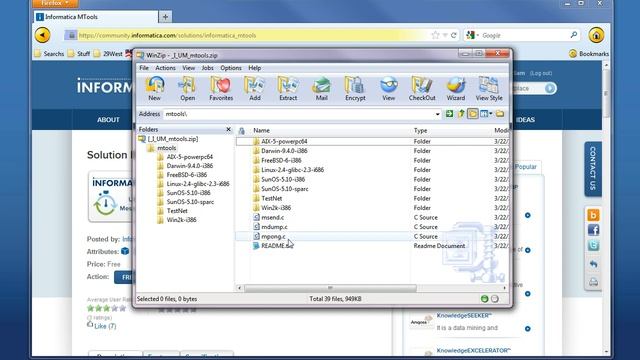Click the lock icon column header

(242, 131)
